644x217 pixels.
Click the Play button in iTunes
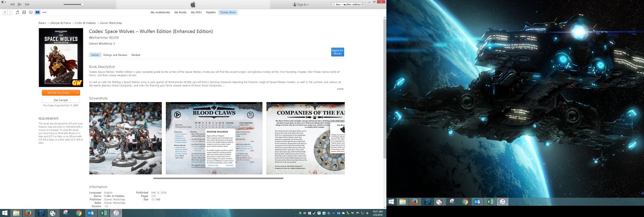[x=20, y=4]
